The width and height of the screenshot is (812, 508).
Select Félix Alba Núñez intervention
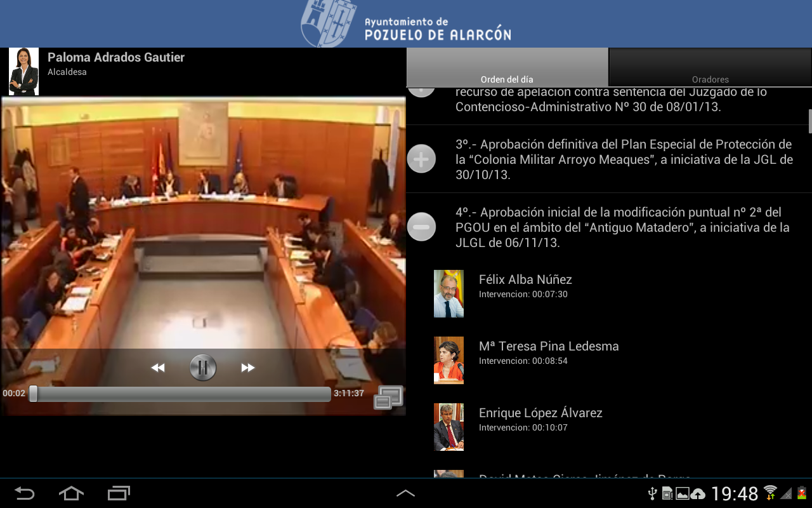(609, 293)
